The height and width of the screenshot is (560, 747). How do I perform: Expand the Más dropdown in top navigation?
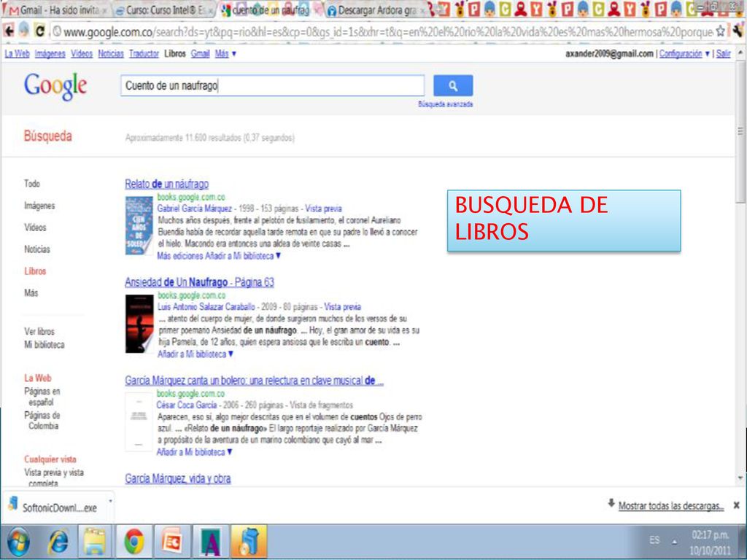click(225, 54)
